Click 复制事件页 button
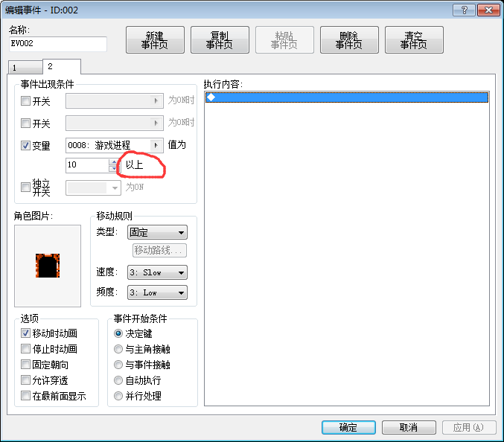 (x=220, y=40)
